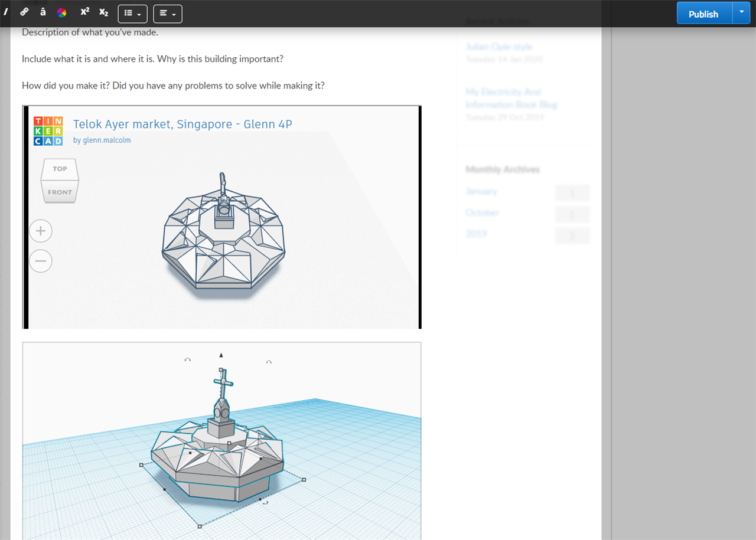Screen dimensions: 756x540
Task: Open My Electricity And Information Book Blog
Action: pos(511,98)
